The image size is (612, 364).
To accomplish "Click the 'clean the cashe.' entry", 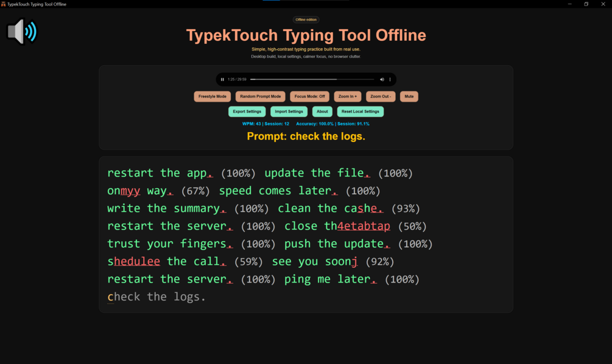I will click(x=331, y=208).
